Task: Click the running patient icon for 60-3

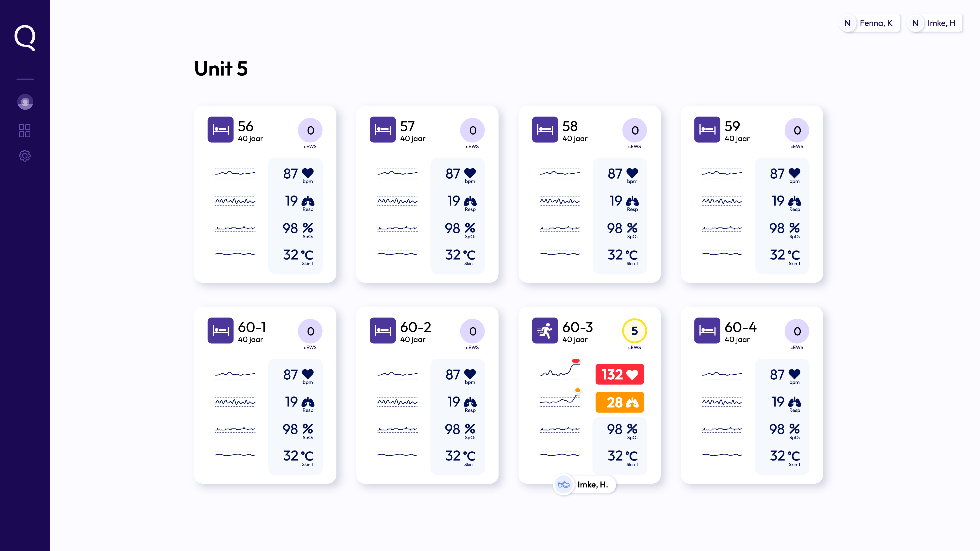Action: pyautogui.click(x=545, y=330)
